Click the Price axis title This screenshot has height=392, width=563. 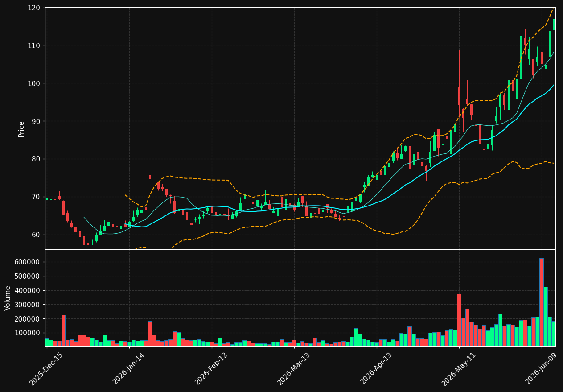pos(21,129)
